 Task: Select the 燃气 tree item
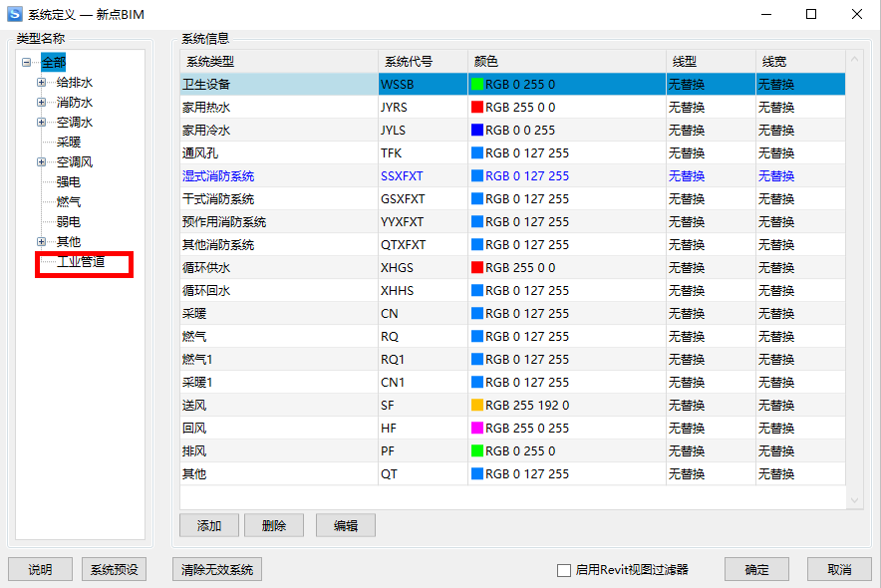pyautogui.click(x=69, y=201)
